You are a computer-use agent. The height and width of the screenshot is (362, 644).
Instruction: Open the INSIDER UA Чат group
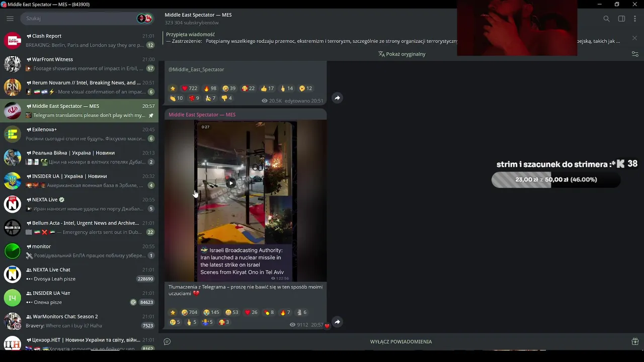coord(79,298)
